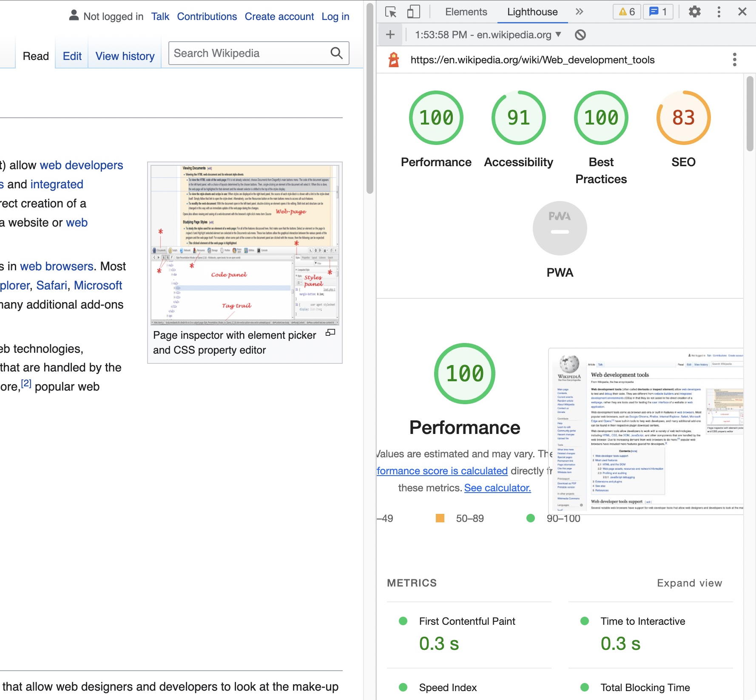This screenshot has height=700, width=756.
Task: Open the See calculator link
Action: [x=497, y=488]
